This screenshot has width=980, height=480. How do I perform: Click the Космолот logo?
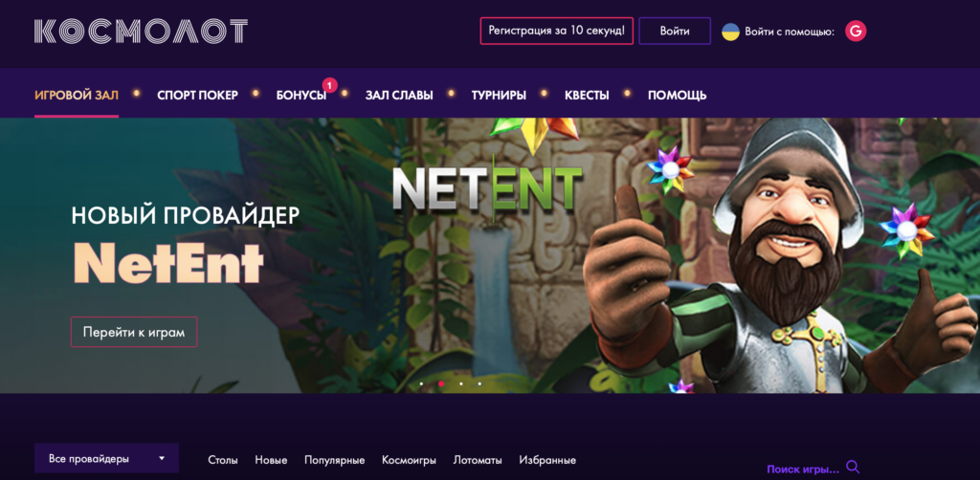point(142,32)
